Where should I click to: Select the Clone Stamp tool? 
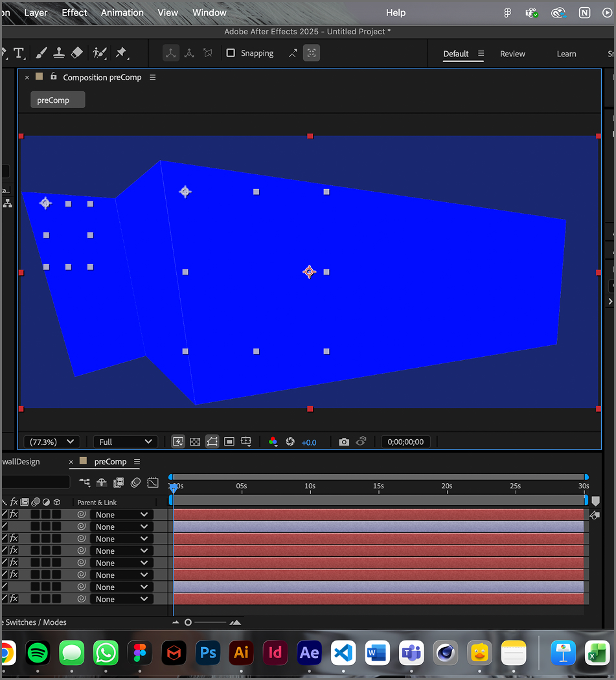point(59,52)
